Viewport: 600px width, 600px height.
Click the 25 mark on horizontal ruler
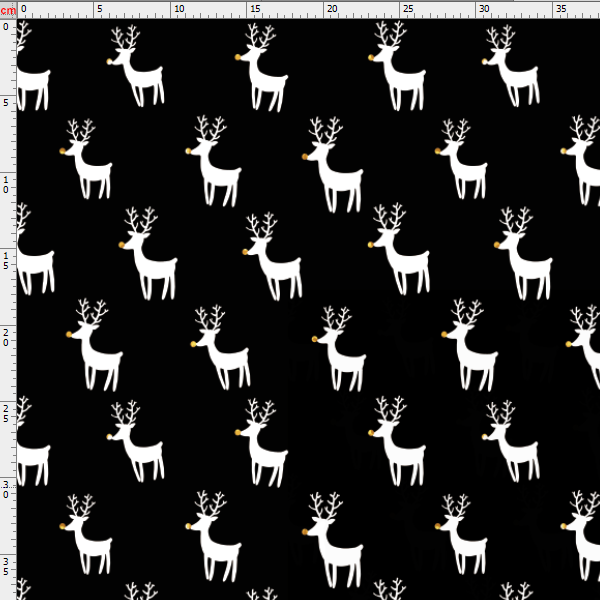click(408, 8)
